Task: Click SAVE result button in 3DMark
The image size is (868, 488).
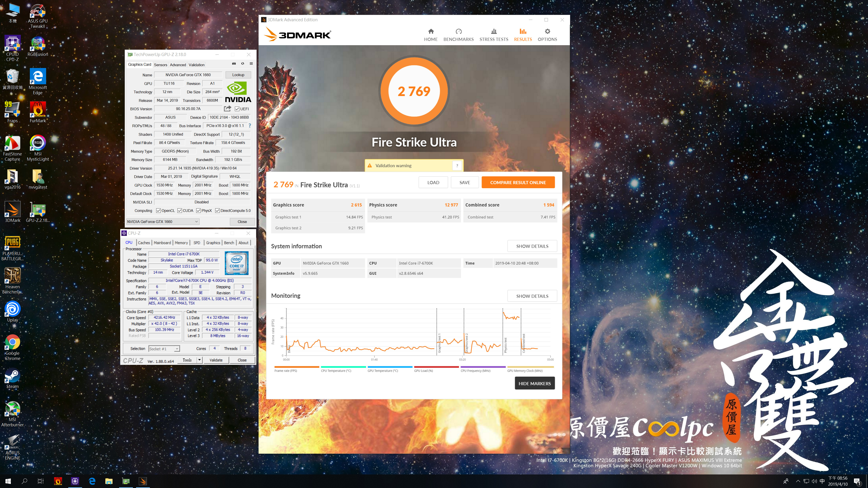Action: point(465,182)
